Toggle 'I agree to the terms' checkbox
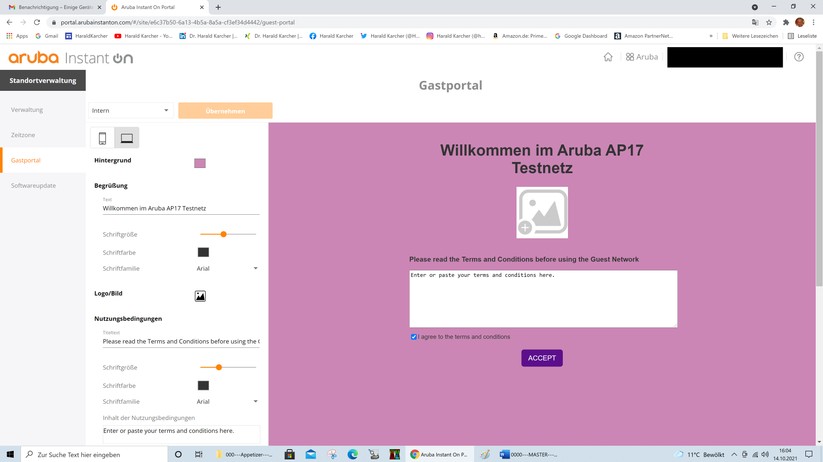This screenshot has width=823, height=462. pyautogui.click(x=414, y=337)
